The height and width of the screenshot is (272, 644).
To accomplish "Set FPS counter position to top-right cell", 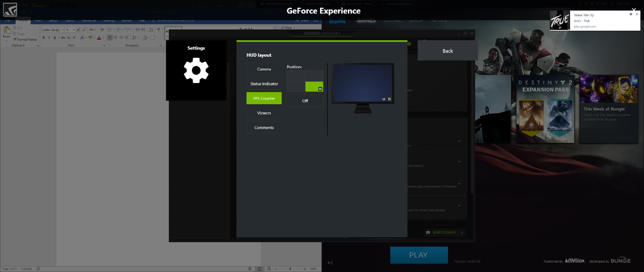I will click(x=314, y=76).
